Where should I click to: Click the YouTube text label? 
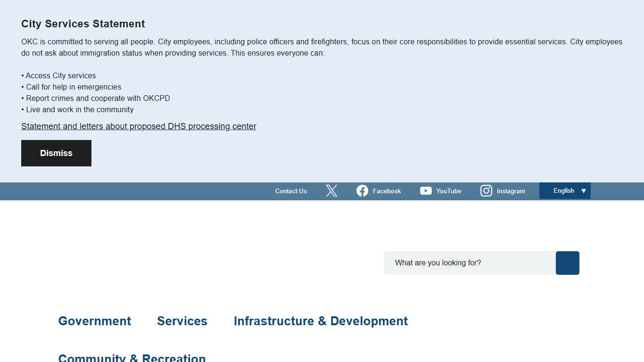click(x=448, y=191)
